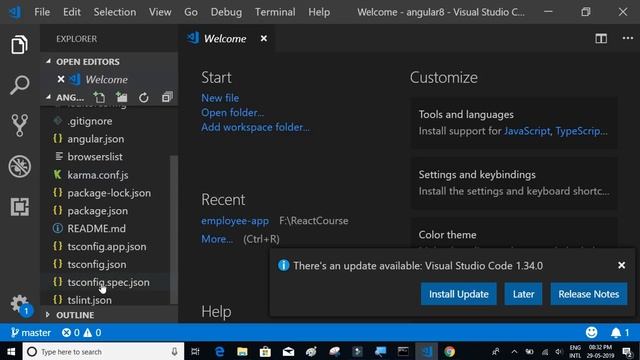The image size is (640, 360).
Task: Click the New Folder icon in explorer header
Action: [121, 97]
